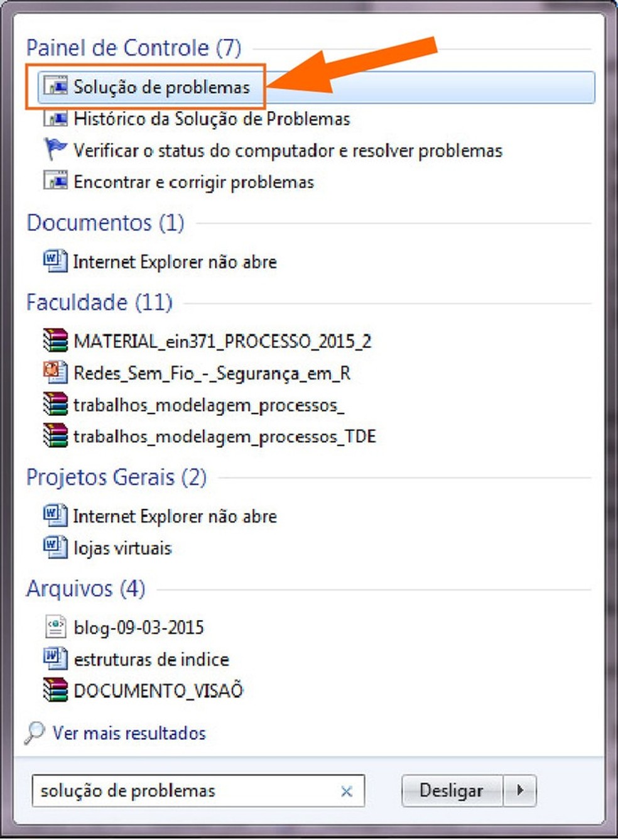
Task: Open the lojas virtuais document
Action: point(122,547)
